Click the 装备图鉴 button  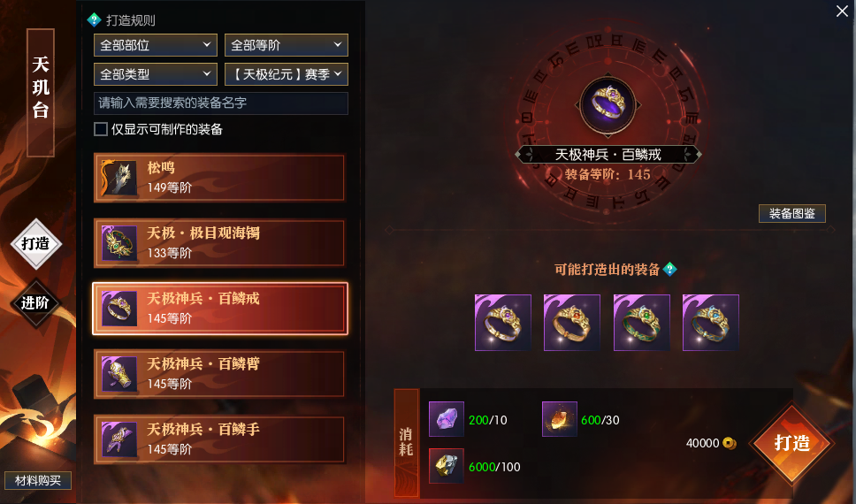tap(792, 213)
